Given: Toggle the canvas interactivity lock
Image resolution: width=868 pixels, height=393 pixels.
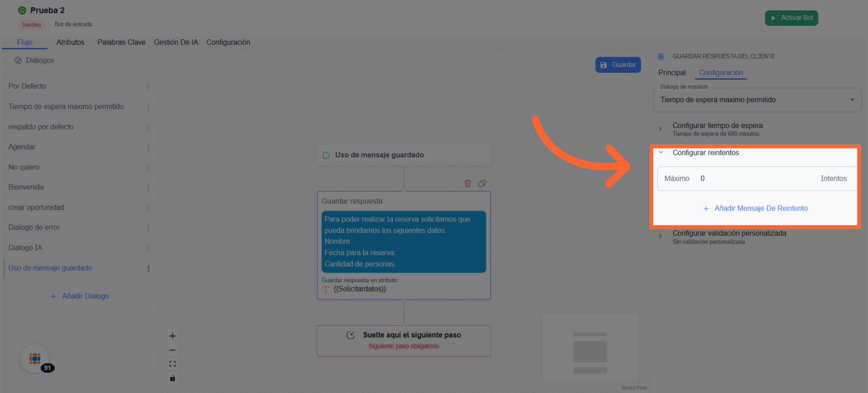Looking at the screenshot, I should click(173, 378).
